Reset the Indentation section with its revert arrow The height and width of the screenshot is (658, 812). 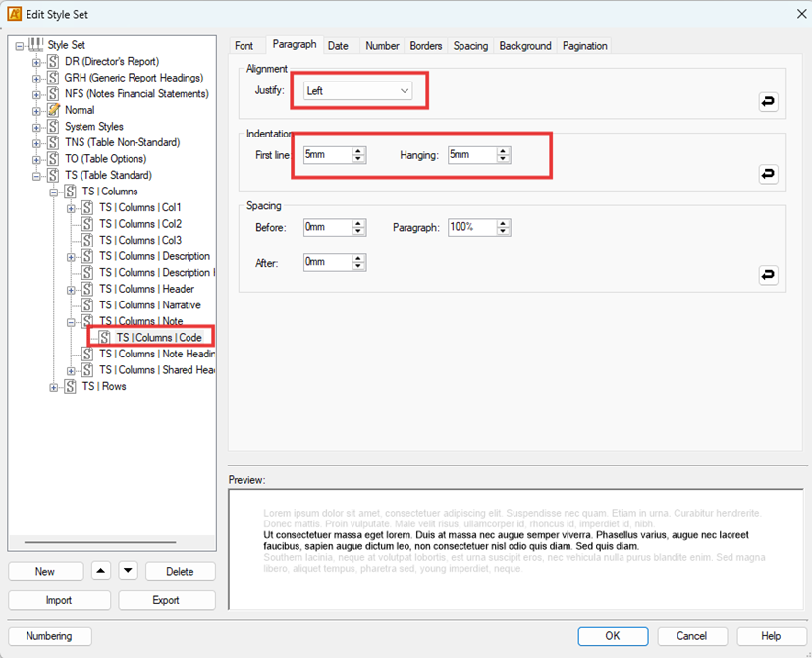768,174
